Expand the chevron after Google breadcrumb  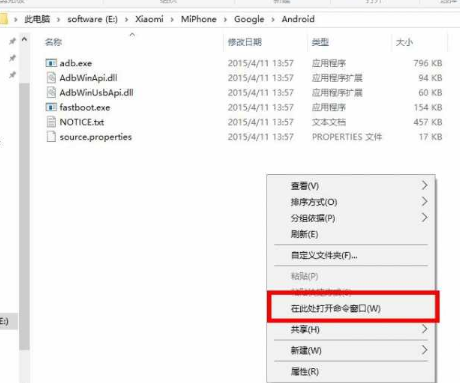coord(273,20)
